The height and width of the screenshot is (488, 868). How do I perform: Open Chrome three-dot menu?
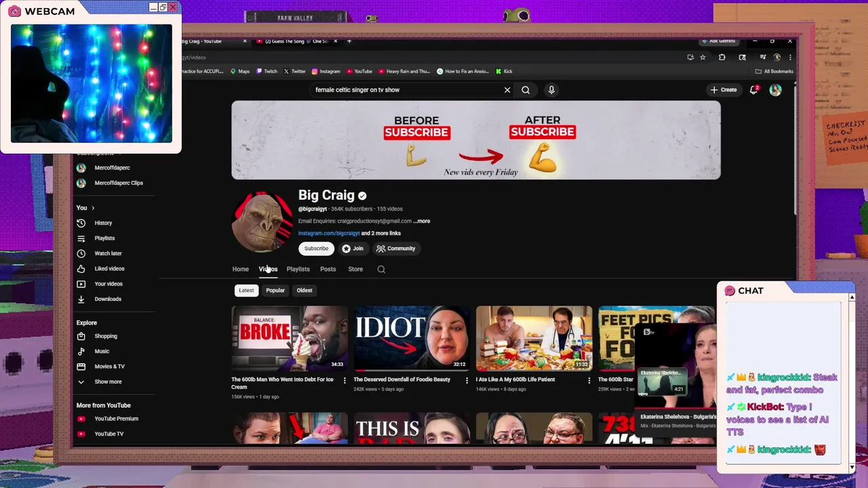pyautogui.click(x=789, y=58)
